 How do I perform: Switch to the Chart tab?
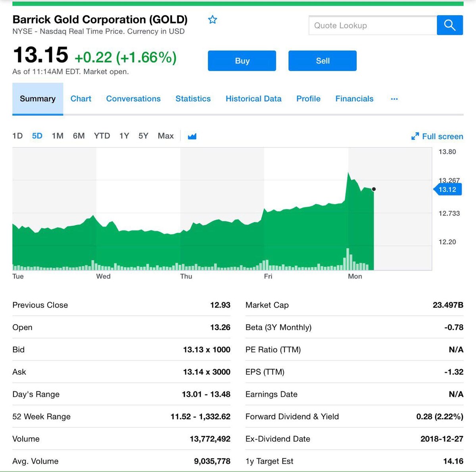pos(81,99)
